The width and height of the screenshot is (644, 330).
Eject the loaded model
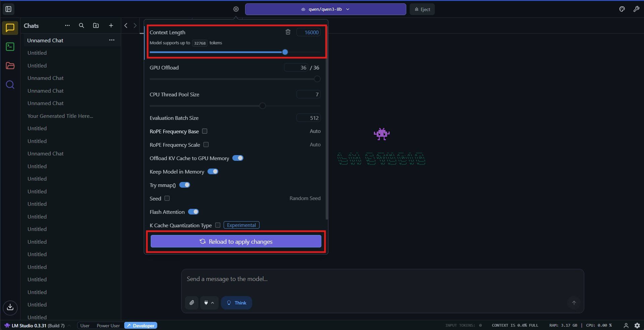[422, 9]
